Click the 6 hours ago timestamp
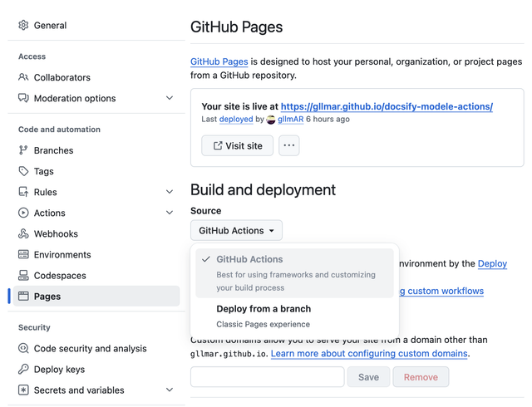 [x=328, y=120]
